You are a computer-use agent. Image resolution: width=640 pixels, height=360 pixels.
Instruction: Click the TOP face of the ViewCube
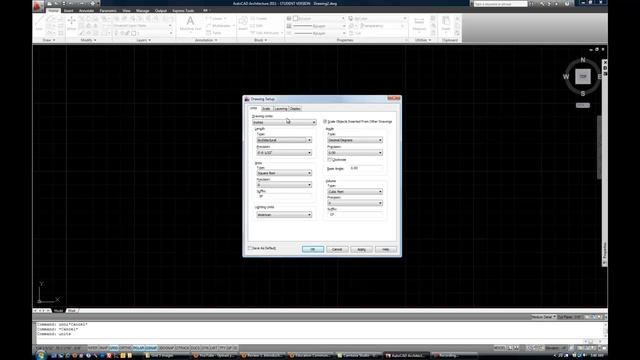pyautogui.click(x=583, y=76)
